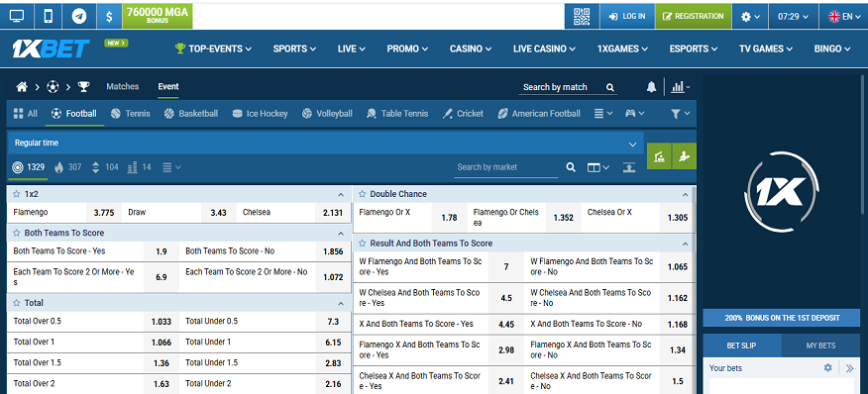Select the Cricket sport tab

[463, 114]
